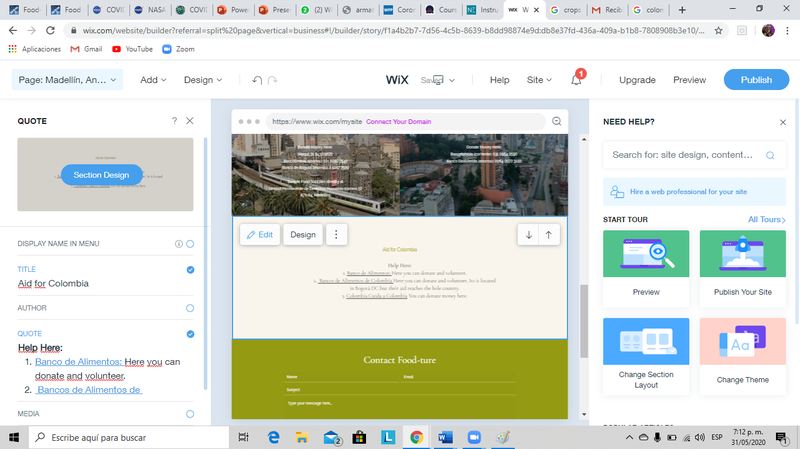The image size is (800, 449).
Task: Open the notifications bell
Action: [x=577, y=80]
